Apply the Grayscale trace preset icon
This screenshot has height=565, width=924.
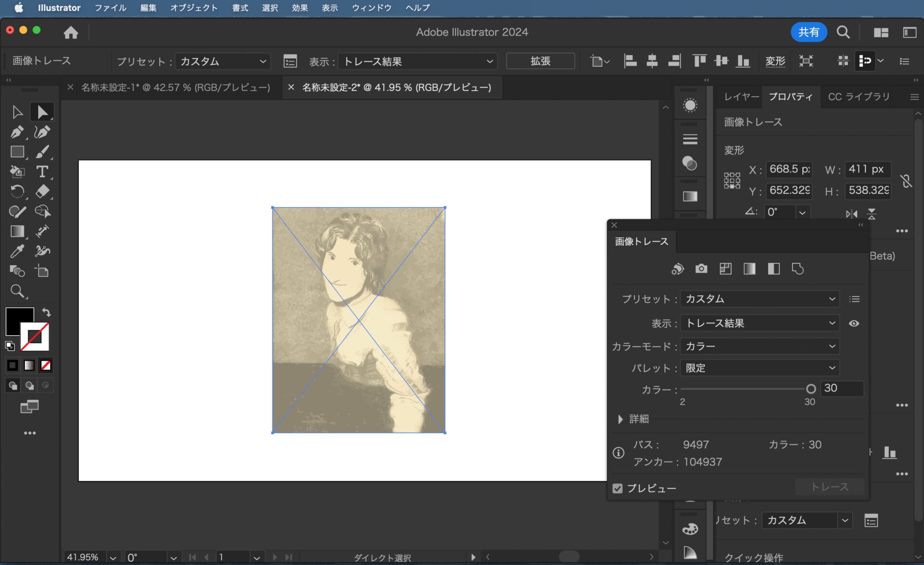pos(750,269)
